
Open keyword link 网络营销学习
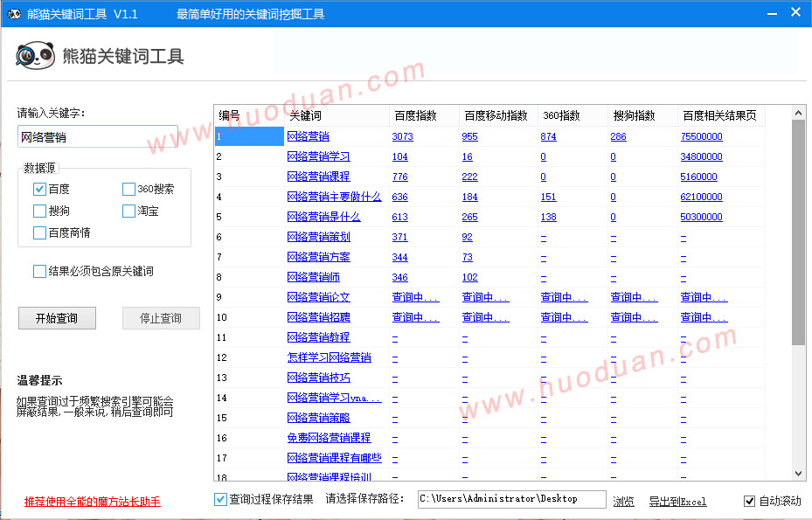point(318,156)
